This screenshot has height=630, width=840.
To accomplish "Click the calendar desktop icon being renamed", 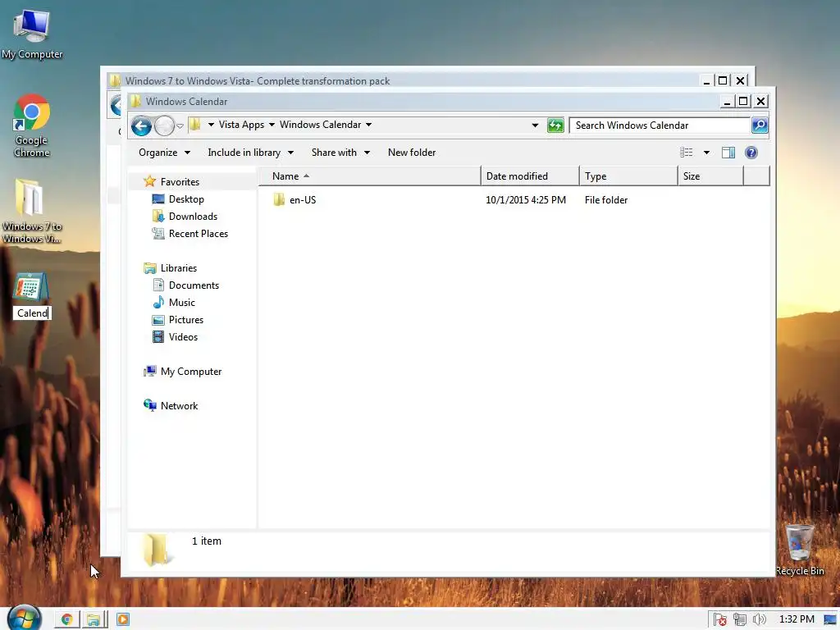I will click(30, 287).
